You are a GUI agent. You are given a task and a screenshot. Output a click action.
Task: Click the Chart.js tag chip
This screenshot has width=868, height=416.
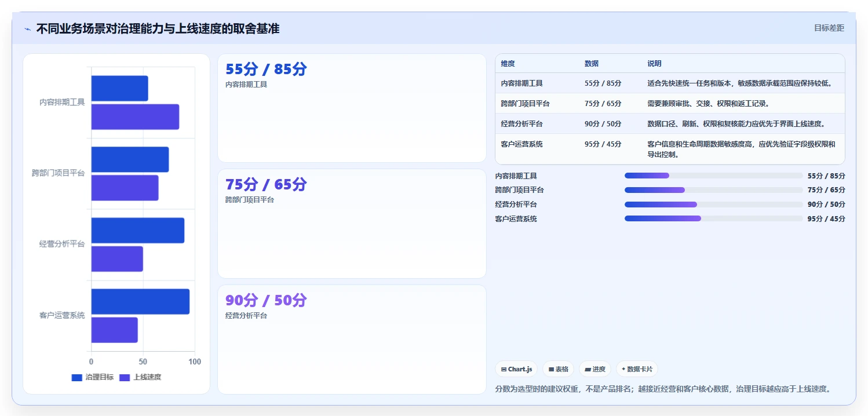[x=516, y=369]
